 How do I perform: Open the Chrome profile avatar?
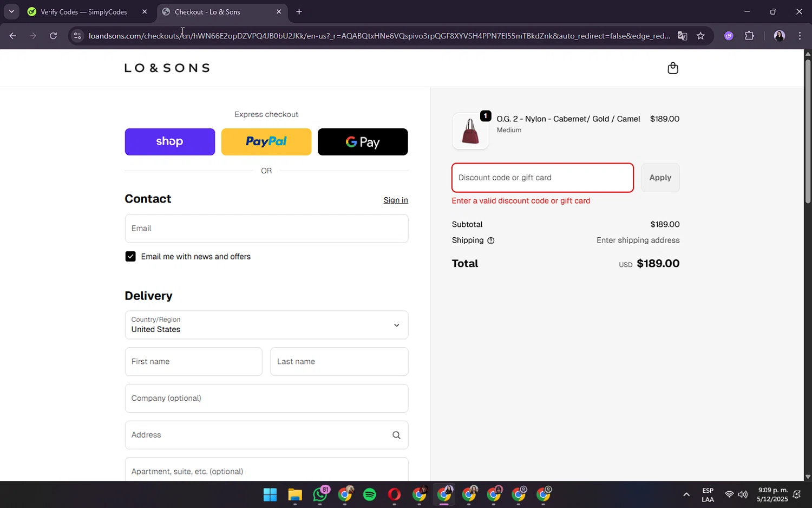(779, 36)
